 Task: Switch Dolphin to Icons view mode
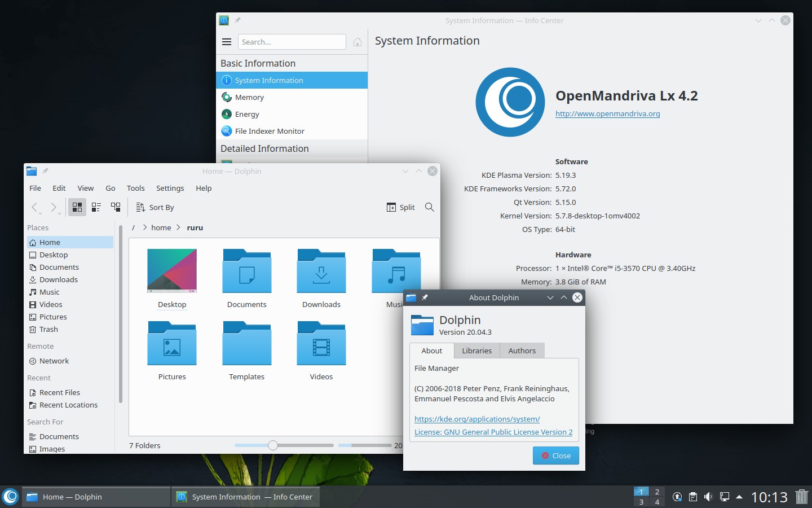pos(77,207)
